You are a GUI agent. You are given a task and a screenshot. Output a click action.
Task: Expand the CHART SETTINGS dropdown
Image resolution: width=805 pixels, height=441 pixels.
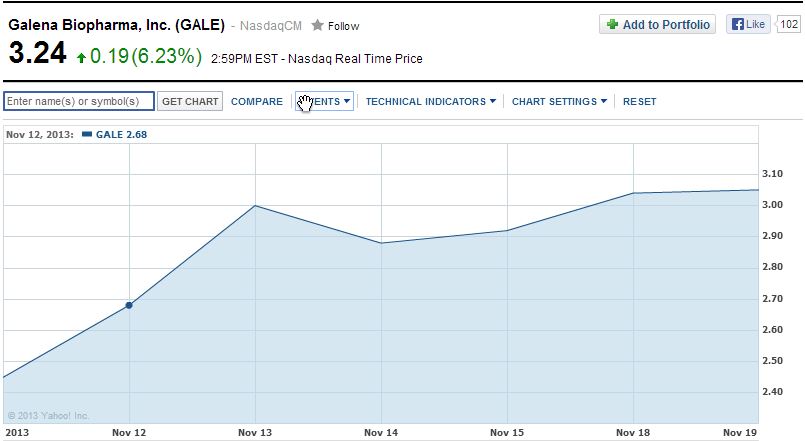click(x=559, y=102)
